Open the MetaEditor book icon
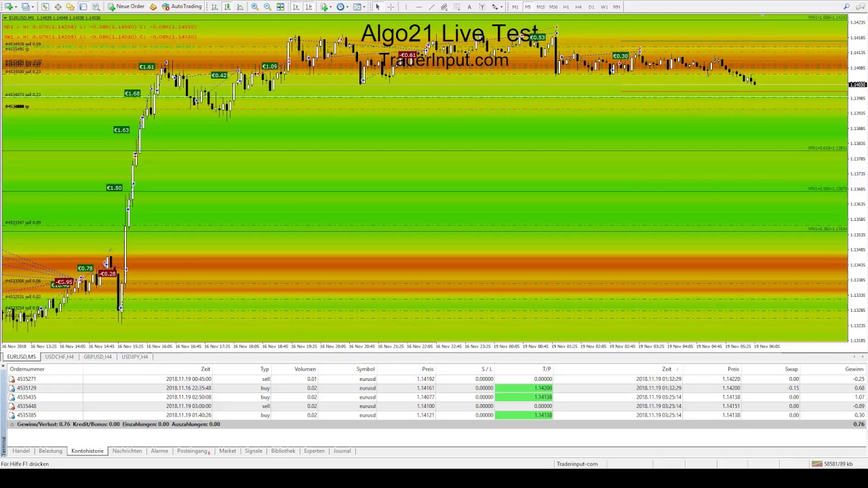The image size is (868, 488). coord(153,7)
